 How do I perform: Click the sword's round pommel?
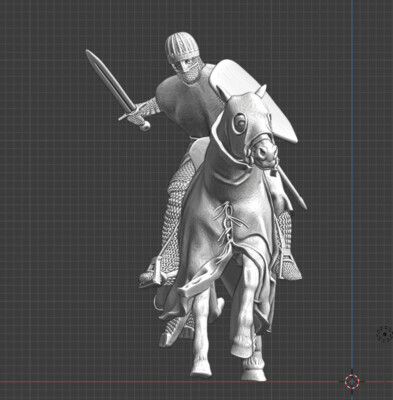click(x=145, y=126)
